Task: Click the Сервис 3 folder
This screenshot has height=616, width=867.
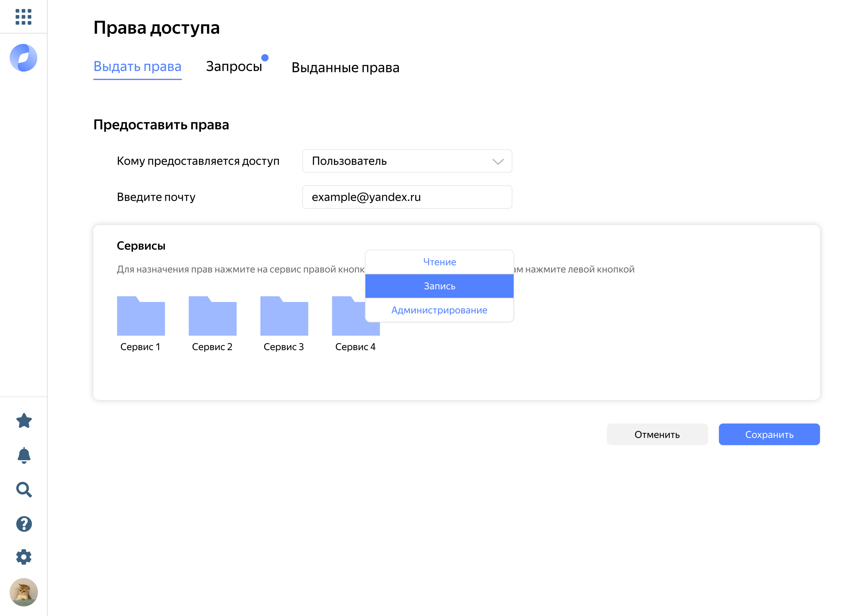Action: 284,316
